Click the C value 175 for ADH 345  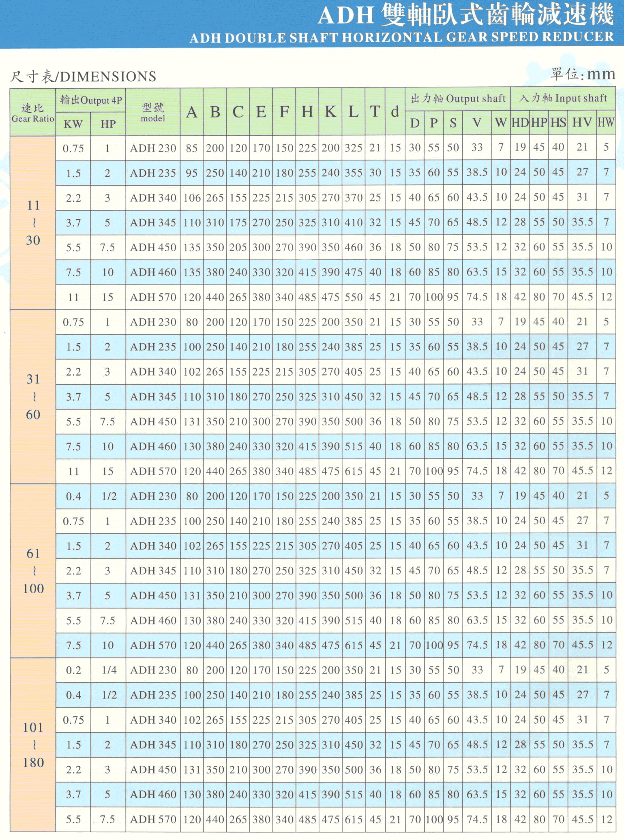238,222
